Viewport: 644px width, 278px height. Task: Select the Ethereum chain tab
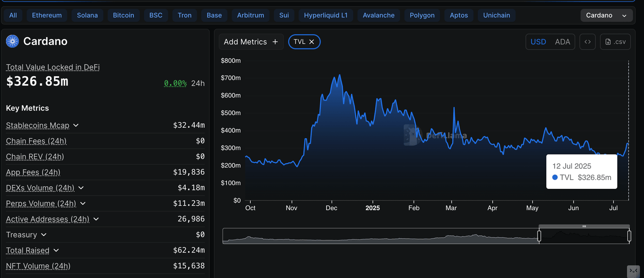click(x=47, y=15)
